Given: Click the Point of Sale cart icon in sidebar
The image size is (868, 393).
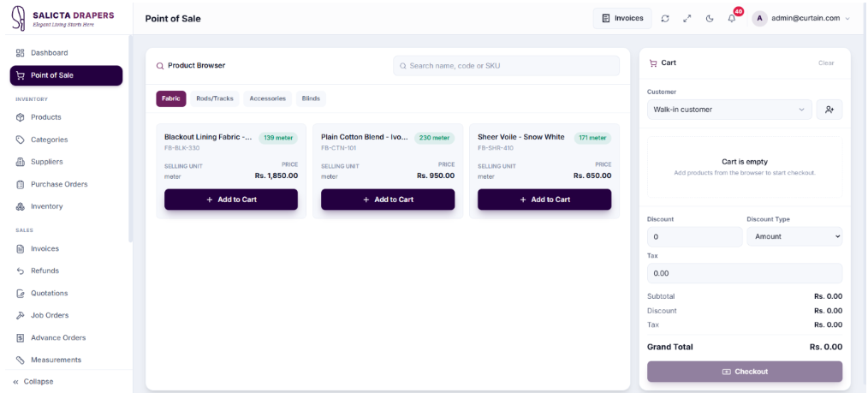Looking at the screenshot, I should [x=21, y=75].
